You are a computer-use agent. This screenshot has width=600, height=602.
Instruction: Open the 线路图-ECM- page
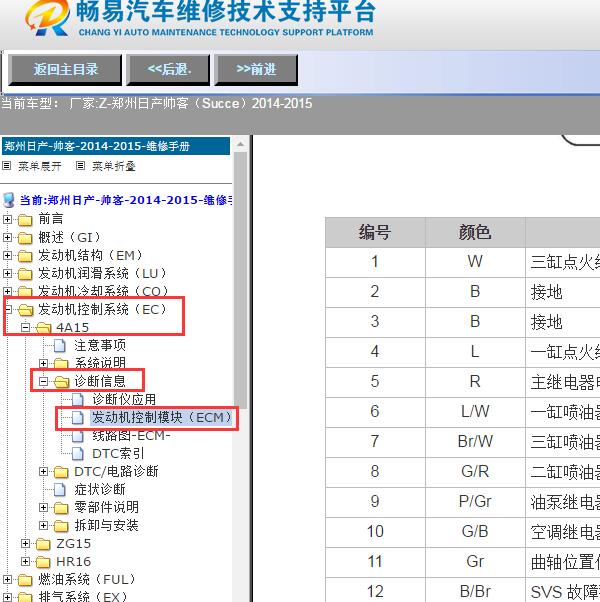pyautogui.click(x=131, y=436)
